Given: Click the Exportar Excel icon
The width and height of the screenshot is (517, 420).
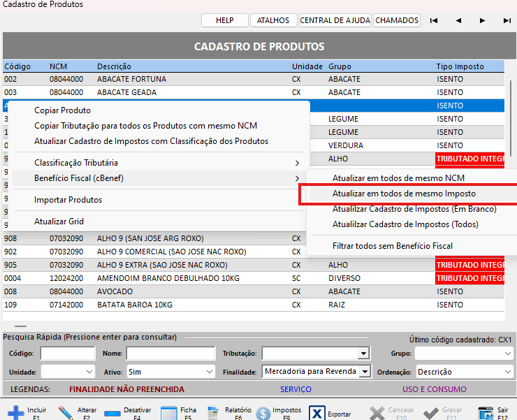Looking at the screenshot, I should pos(317,412).
